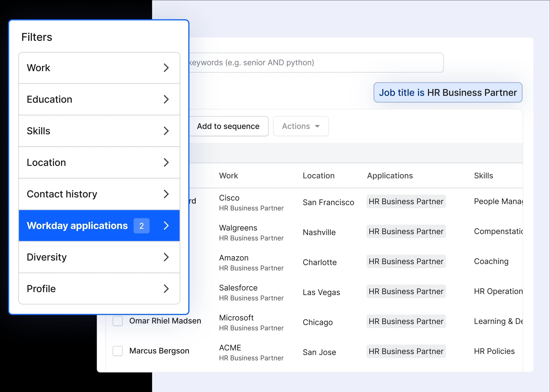Click the Add to sequence button
This screenshot has height=392, width=550.
pos(228,126)
